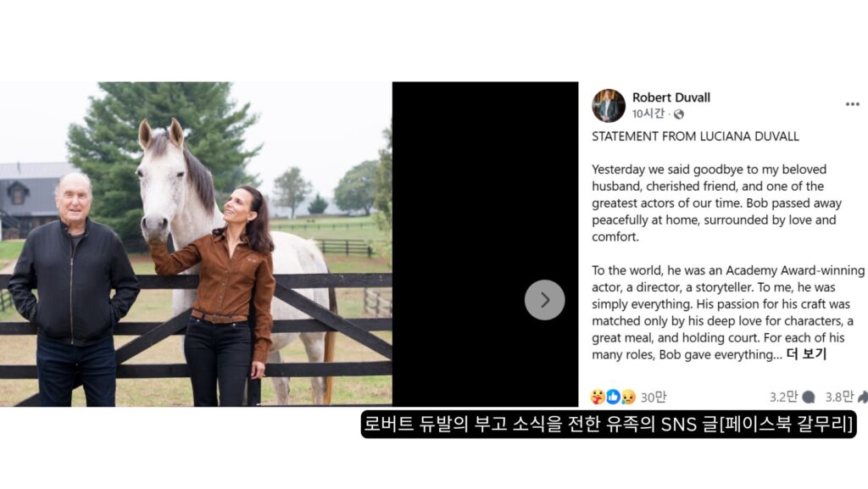Viewport: 868px width, 489px height.
Task: Click the public globe audience icon
Action: coord(678,114)
